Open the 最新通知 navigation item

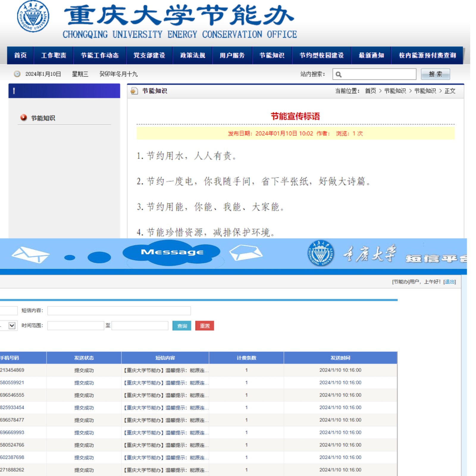click(371, 55)
